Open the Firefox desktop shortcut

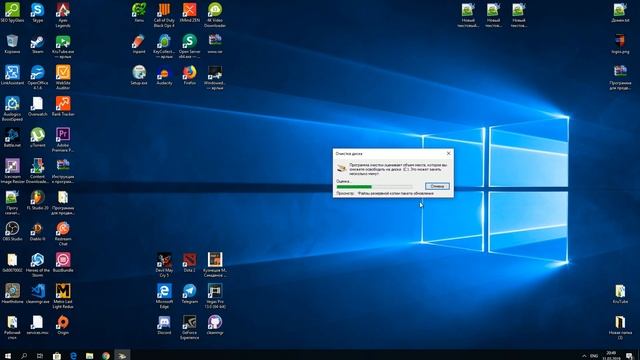click(189, 75)
